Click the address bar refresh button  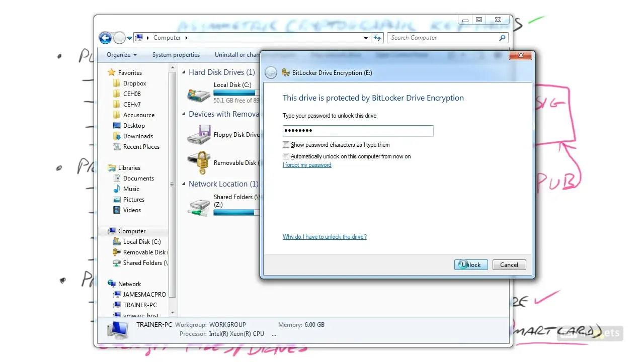377,38
